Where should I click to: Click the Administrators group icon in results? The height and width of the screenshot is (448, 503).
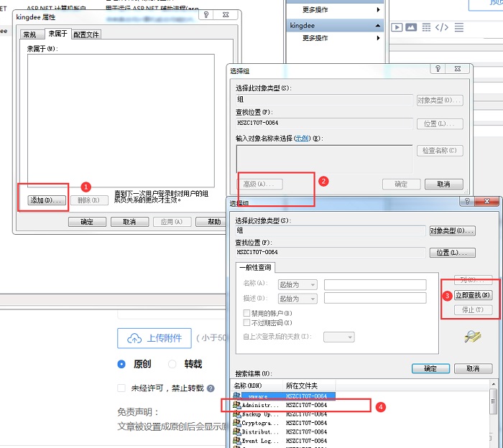(237, 406)
